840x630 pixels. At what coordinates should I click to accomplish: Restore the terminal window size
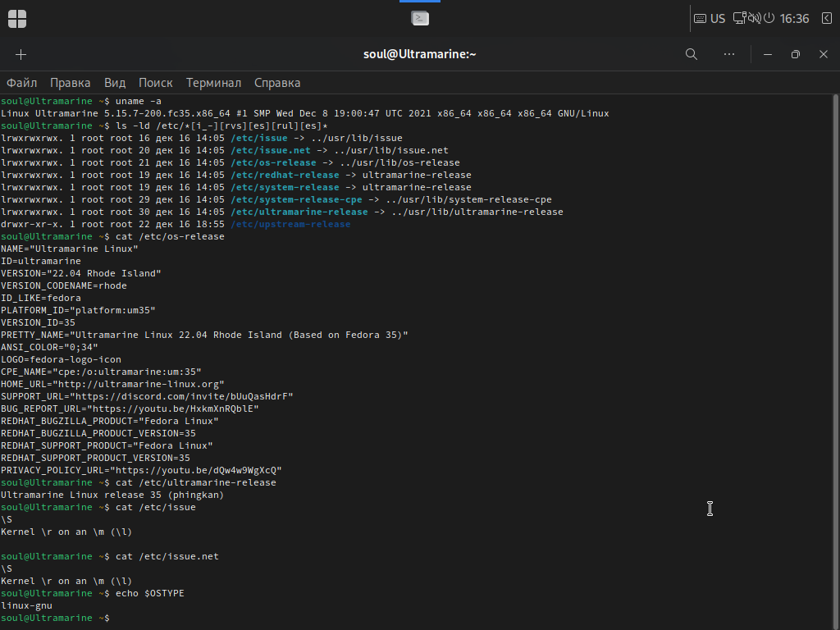[796, 54]
